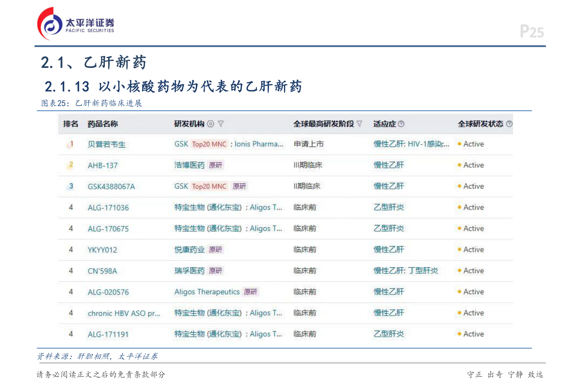Click the settings icon beside 研发机构
This screenshot has width=585, height=392.
pos(210,124)
